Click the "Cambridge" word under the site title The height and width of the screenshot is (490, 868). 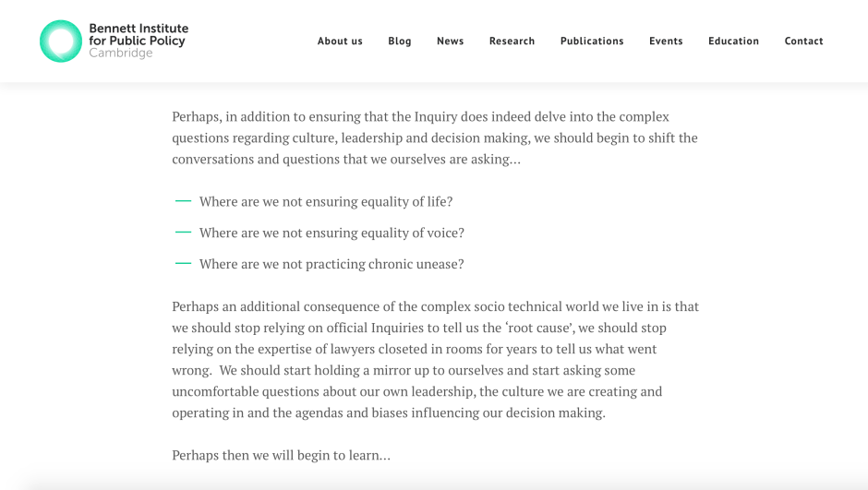[120, 54]
